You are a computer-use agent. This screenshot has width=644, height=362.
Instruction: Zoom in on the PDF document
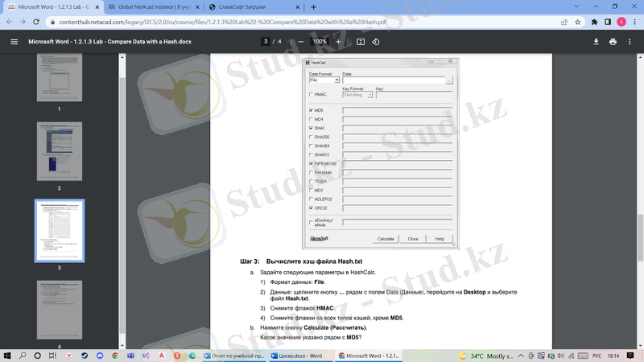338,41
